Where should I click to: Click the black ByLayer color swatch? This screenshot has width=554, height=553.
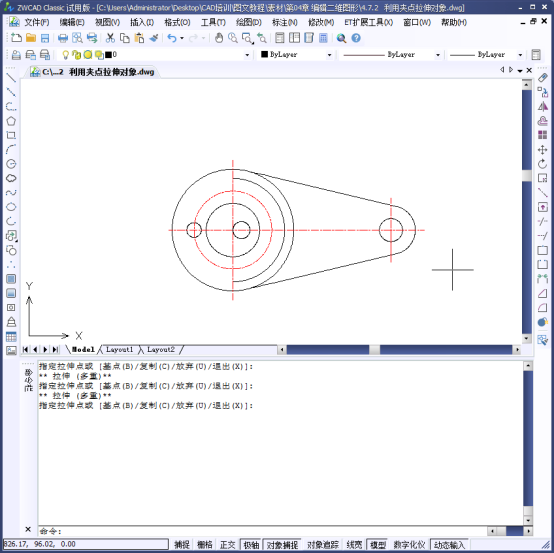264,54
